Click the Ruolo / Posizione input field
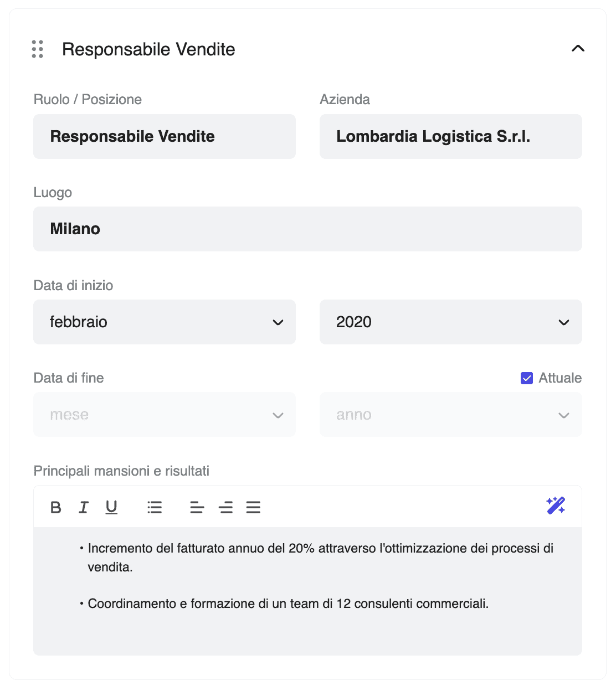The image size is (616, 691). click(165, 137)
